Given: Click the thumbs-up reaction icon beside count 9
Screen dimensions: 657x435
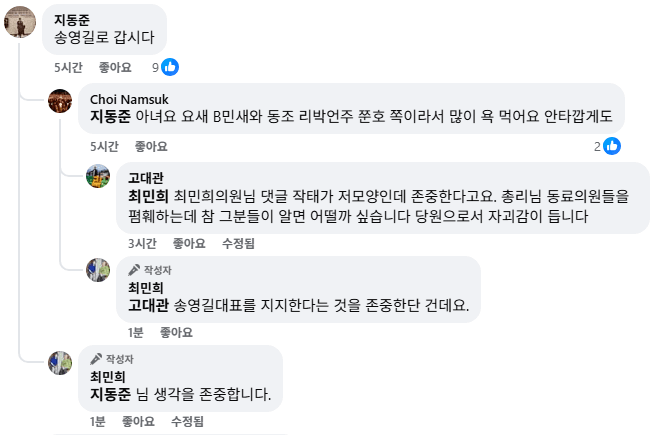Looking at the screenshot, I should tap(171, 67).
